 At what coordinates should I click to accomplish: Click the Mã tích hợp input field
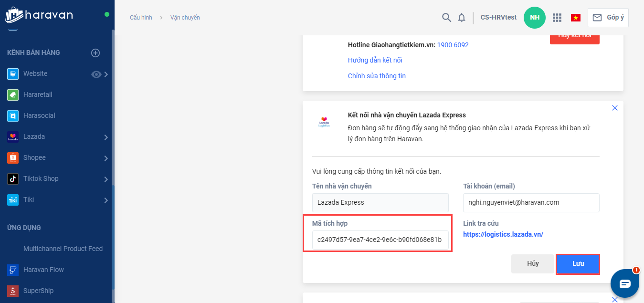point(380,240)
